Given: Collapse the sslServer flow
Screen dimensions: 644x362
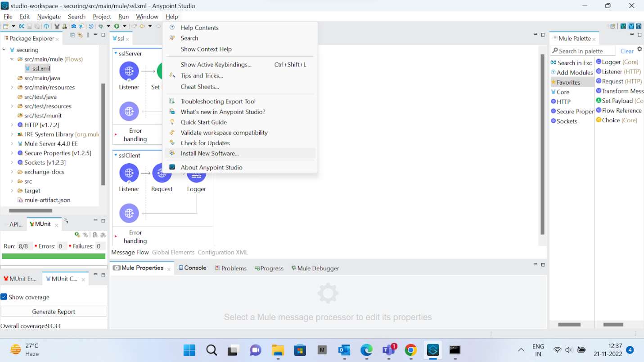Looking at the screenshot, I should 116,54.
